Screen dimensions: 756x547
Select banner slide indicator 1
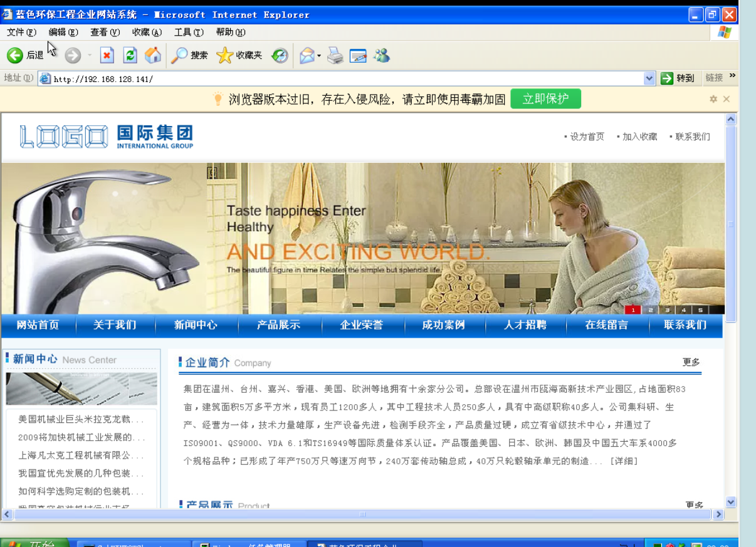(x=633, y=310)
